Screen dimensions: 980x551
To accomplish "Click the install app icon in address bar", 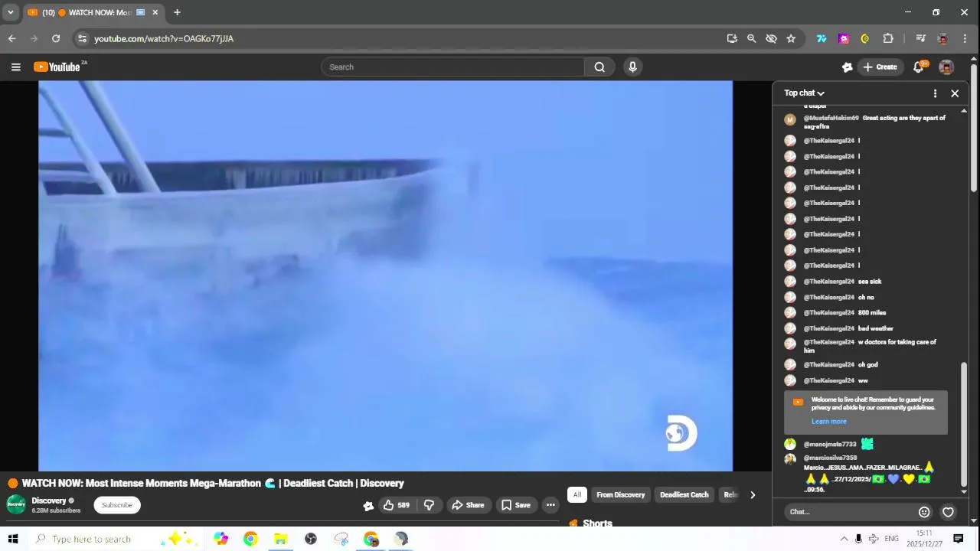I will 732,38.
